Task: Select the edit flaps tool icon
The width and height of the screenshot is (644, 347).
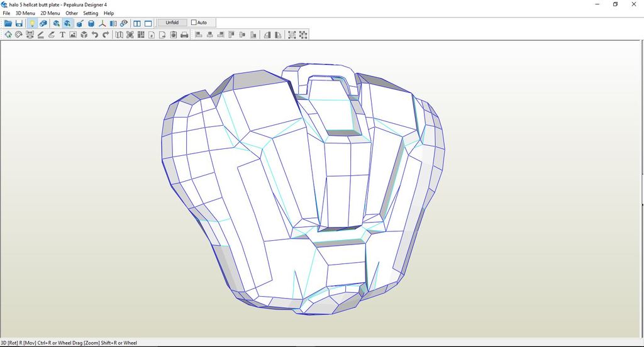Action: point(52,35)
